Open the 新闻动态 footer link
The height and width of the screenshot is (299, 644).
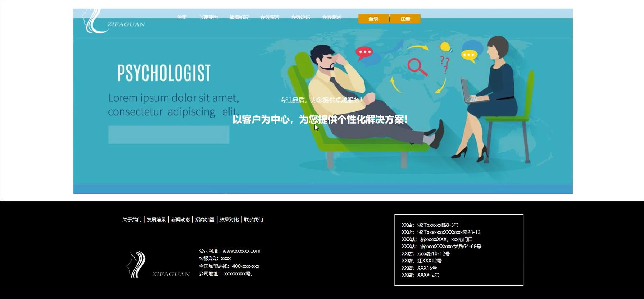(x=181, y=220)
